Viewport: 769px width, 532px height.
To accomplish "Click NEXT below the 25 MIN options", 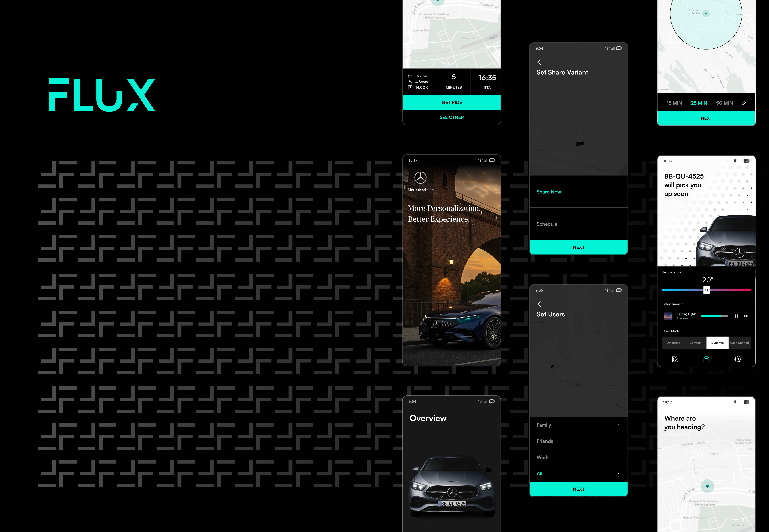I will [706, 118].
